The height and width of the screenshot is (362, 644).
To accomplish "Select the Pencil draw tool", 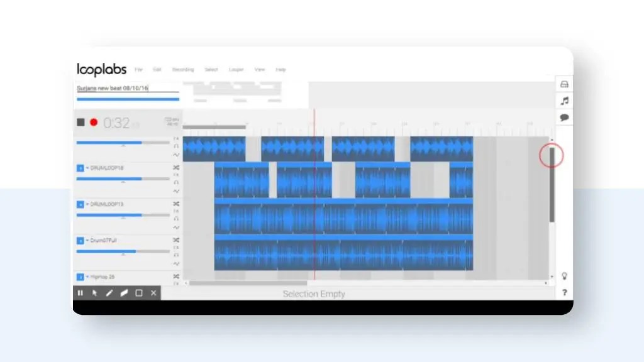I will [x=109, y=292].
